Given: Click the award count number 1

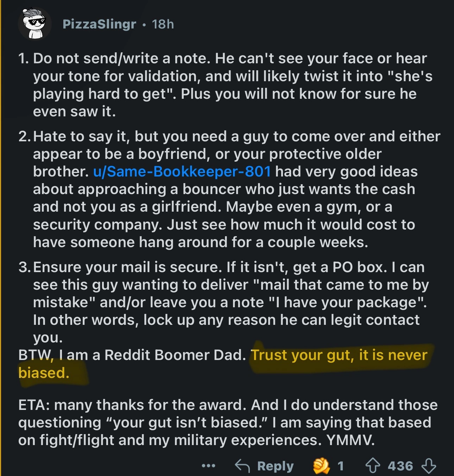Looking at the screenshot, I should pos(340,466).
